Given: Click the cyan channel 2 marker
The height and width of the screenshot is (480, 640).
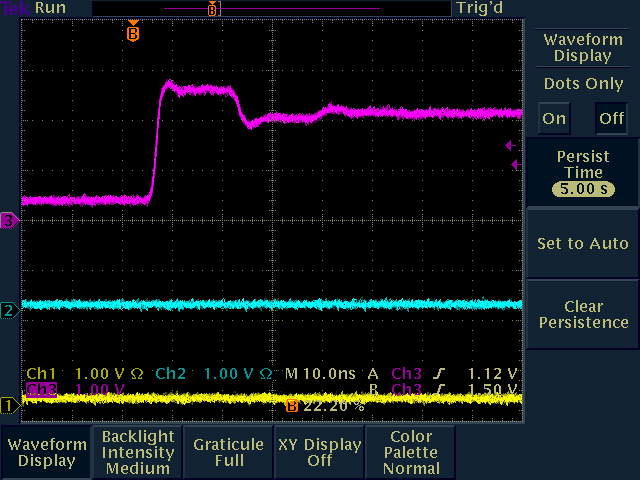Looking at the screenshot, I should pyautogui.click(x=8, y=310).
